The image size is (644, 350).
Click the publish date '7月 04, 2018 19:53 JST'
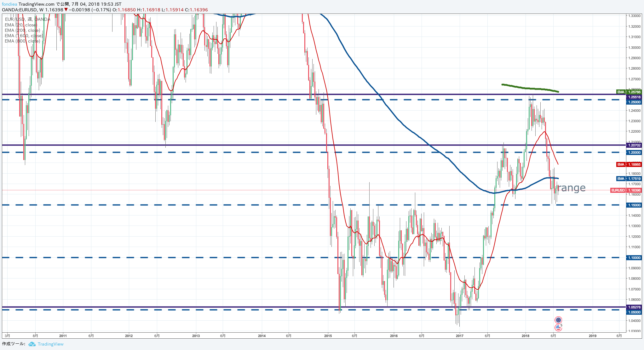click(96, 4)
